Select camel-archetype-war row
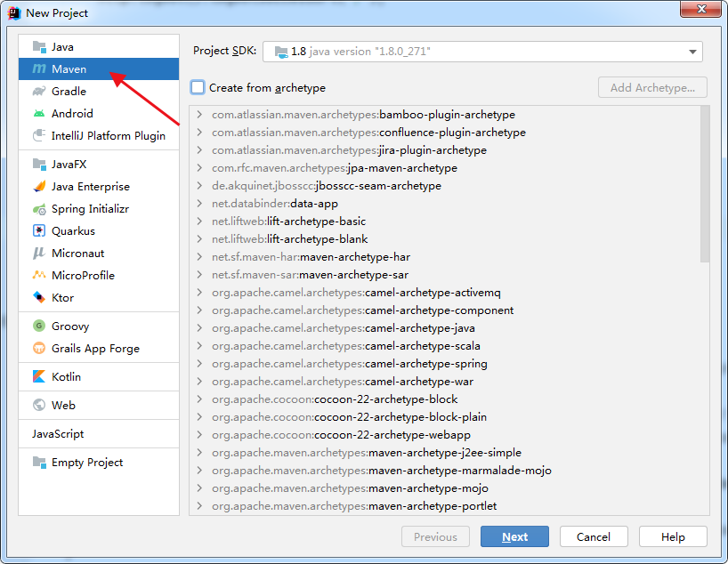The image size is (728, 564). pos(445,382)
